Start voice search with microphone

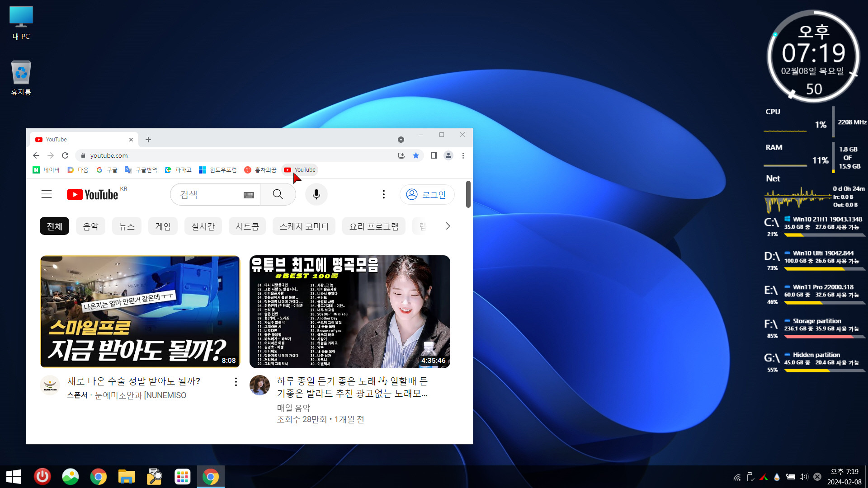coord(316,194)
